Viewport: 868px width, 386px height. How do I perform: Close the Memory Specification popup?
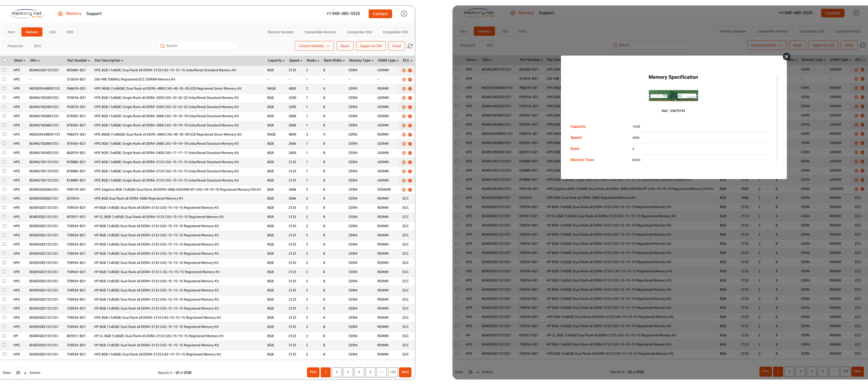[787, 56]
